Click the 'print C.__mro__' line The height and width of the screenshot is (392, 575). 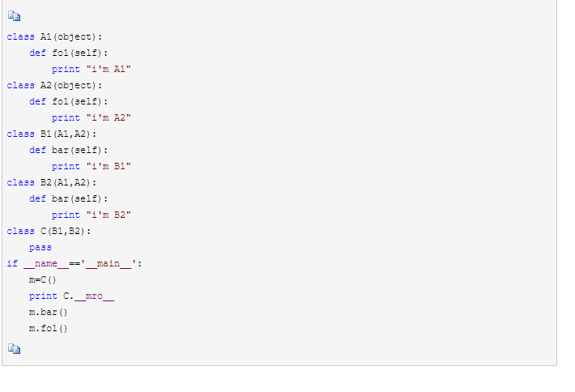[x=72, y=296]
